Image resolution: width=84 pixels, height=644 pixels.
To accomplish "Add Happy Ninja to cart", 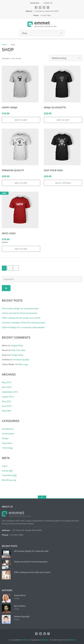I will (21, 120).
